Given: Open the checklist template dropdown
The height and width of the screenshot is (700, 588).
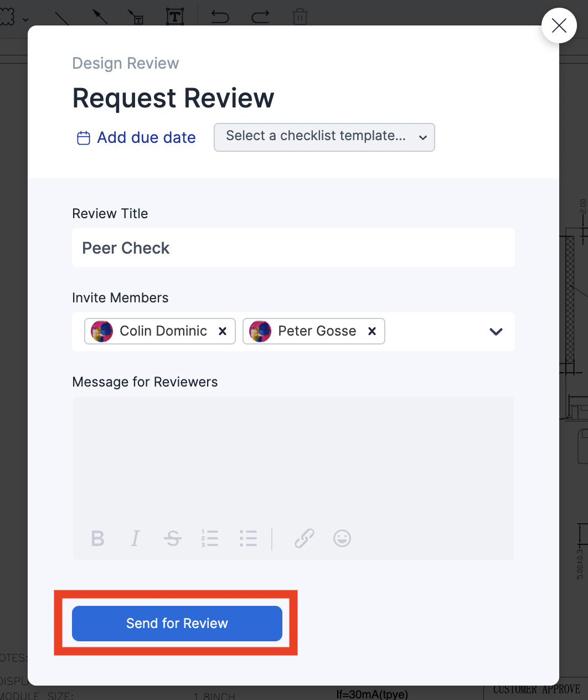Looking at the screenshot, I should coord(324,137).
